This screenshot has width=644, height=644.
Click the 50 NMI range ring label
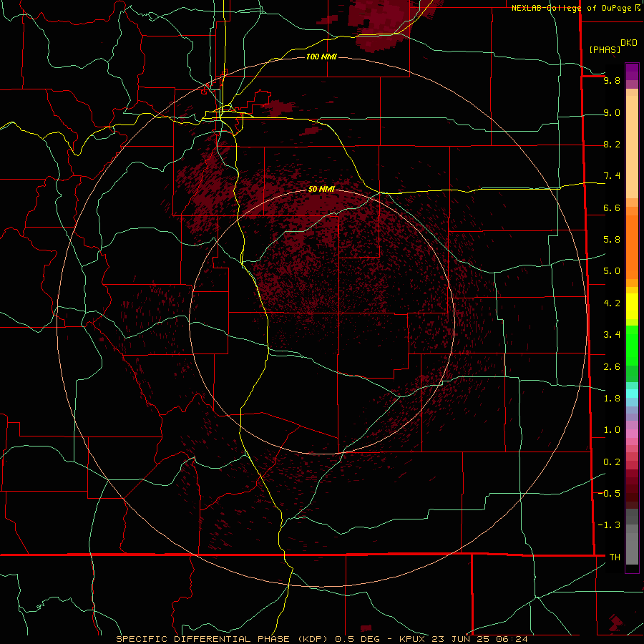click(x=321, y=189)
